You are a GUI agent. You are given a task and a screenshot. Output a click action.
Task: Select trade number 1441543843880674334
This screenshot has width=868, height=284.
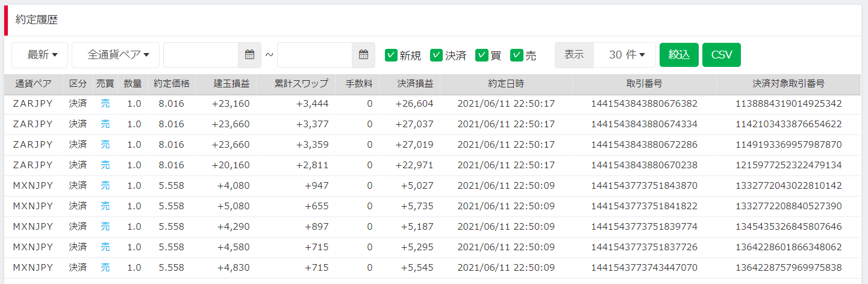coord(644,124)
